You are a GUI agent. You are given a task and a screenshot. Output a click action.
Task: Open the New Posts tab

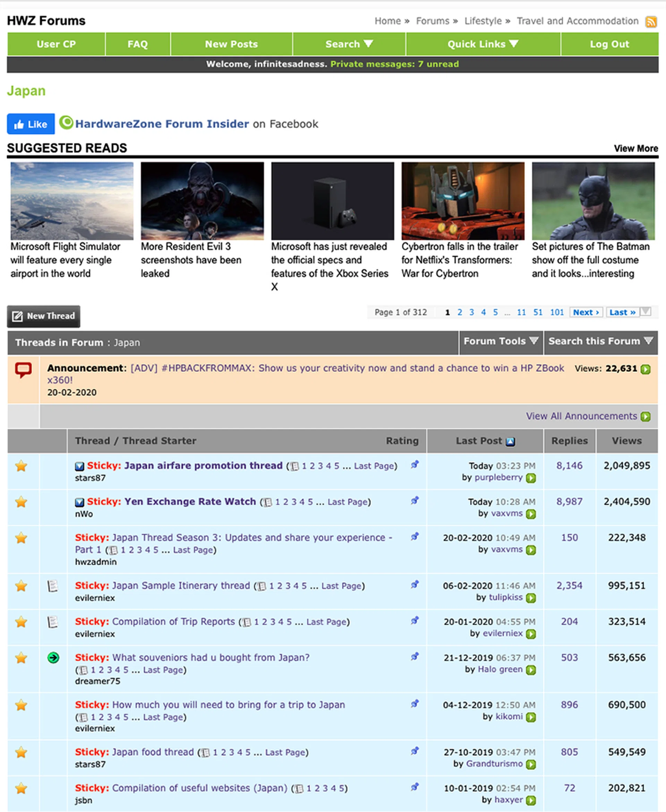point(231,44)
